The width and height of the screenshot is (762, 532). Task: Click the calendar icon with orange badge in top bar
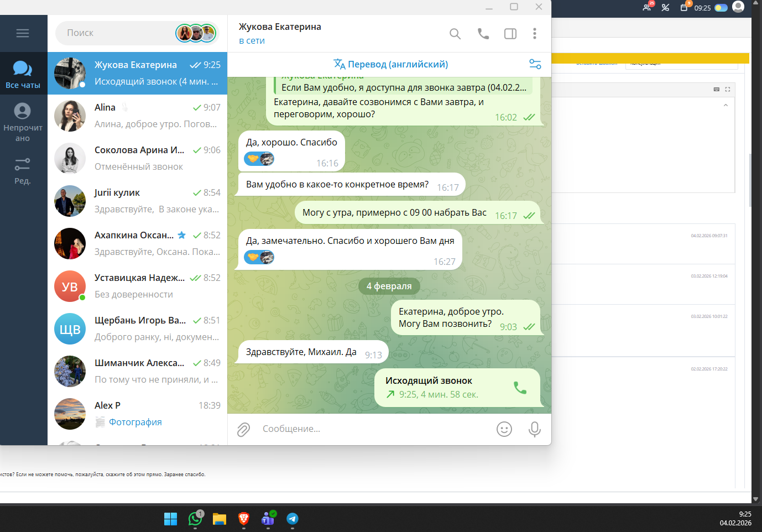tap(685, 7)
